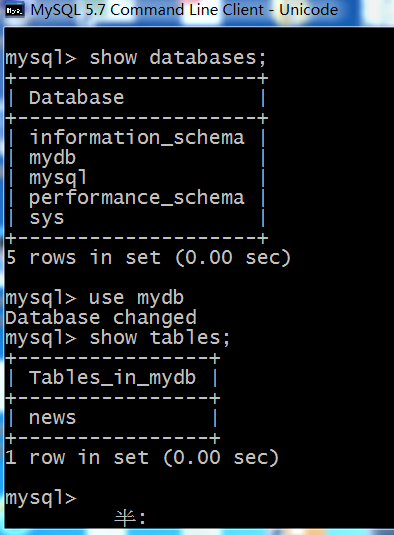Click the window title 'MySQL 5.7 Command Line Client'

147,10
